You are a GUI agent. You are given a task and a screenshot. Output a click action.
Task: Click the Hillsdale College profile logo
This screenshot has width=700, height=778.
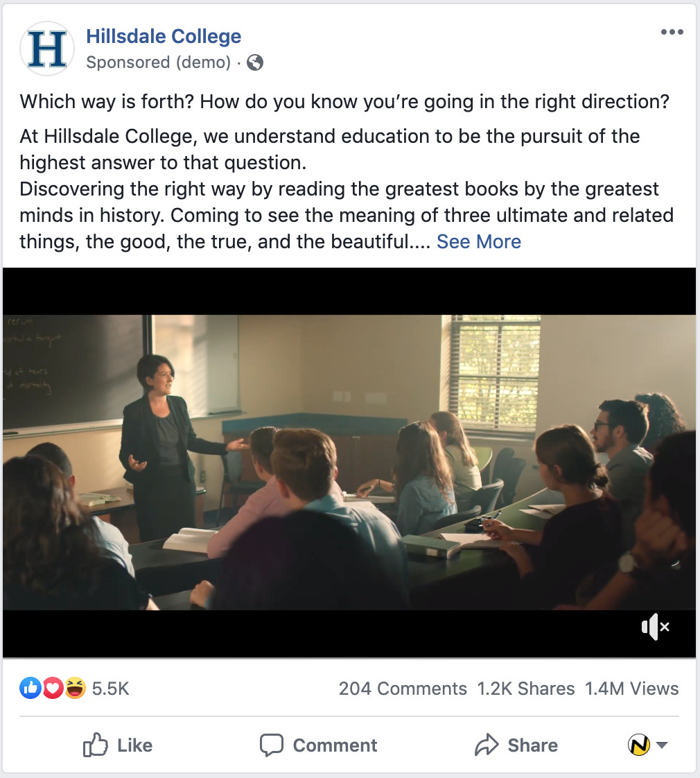click(x=47, y=49)
